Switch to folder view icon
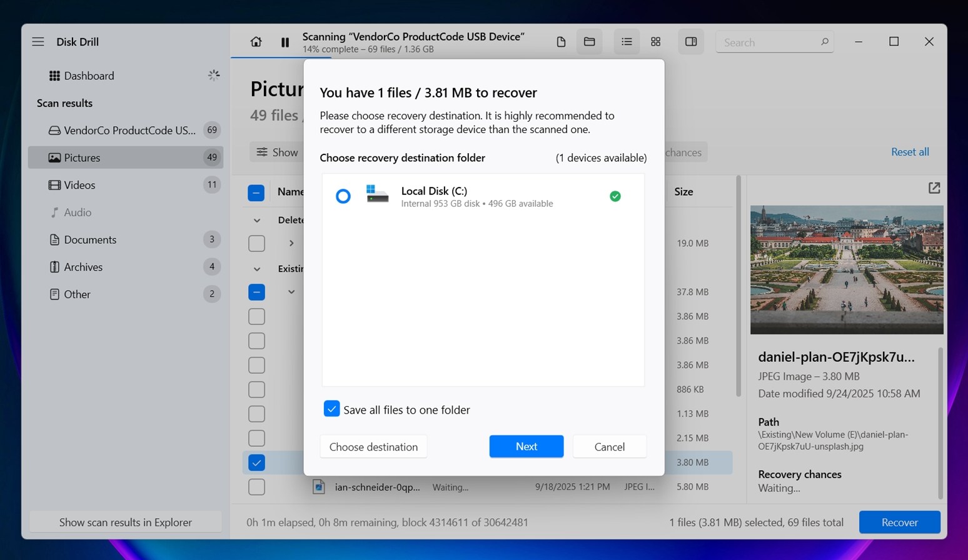968x560 pixels. pos(589,42)
